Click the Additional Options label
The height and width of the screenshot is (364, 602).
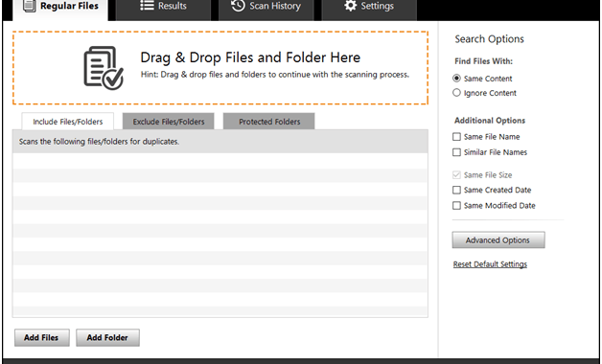point(490,121)
